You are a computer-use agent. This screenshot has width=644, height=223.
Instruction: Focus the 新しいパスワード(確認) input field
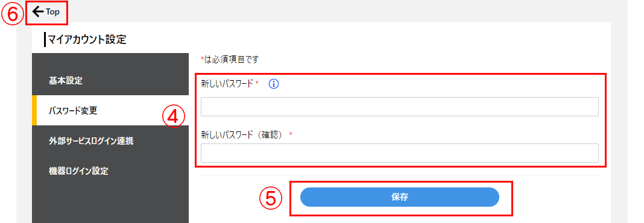click(400, 153)
